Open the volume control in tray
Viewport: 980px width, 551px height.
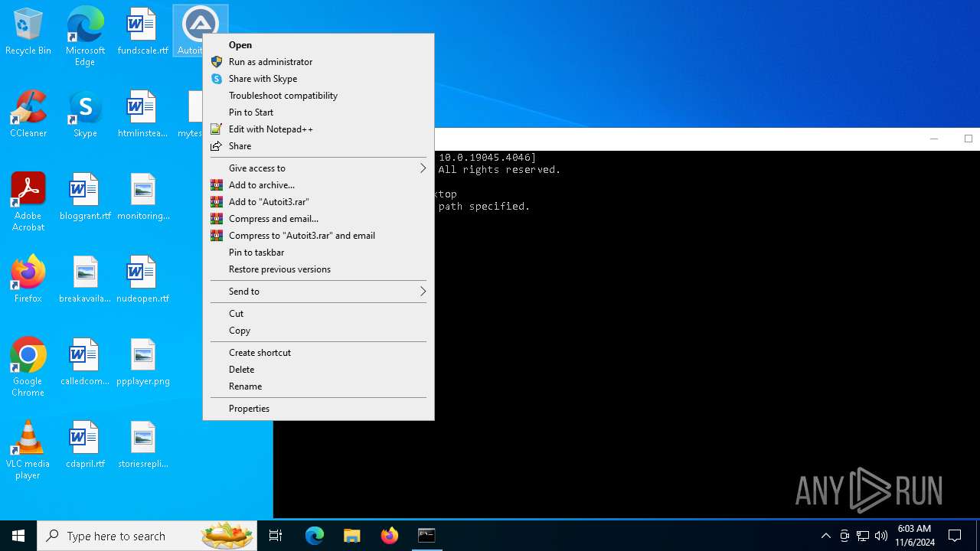click(x=881, y=536)
